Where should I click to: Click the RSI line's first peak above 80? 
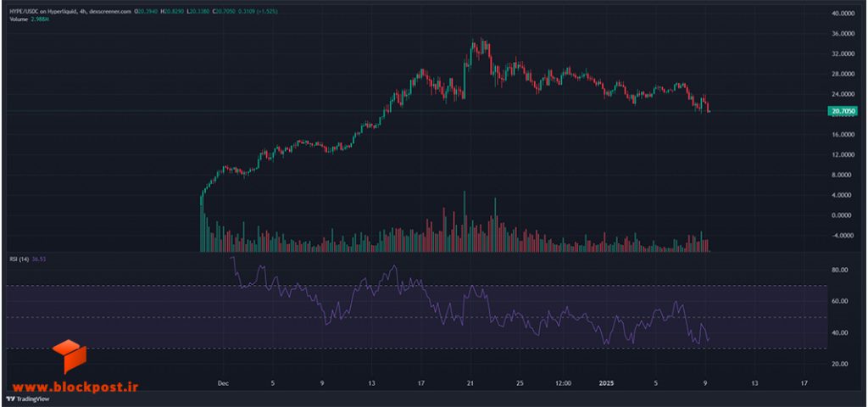pos(232,258)
